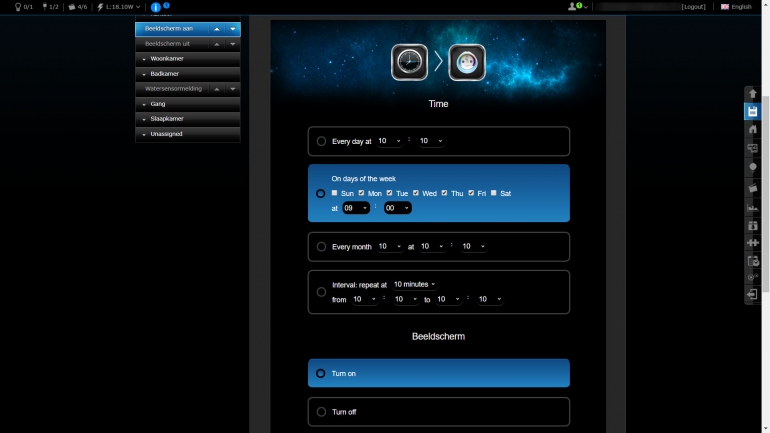This screenshot has height=433, width=770.
Task: Click the plus icon in right sidebar
Action: tap(752, 243)
